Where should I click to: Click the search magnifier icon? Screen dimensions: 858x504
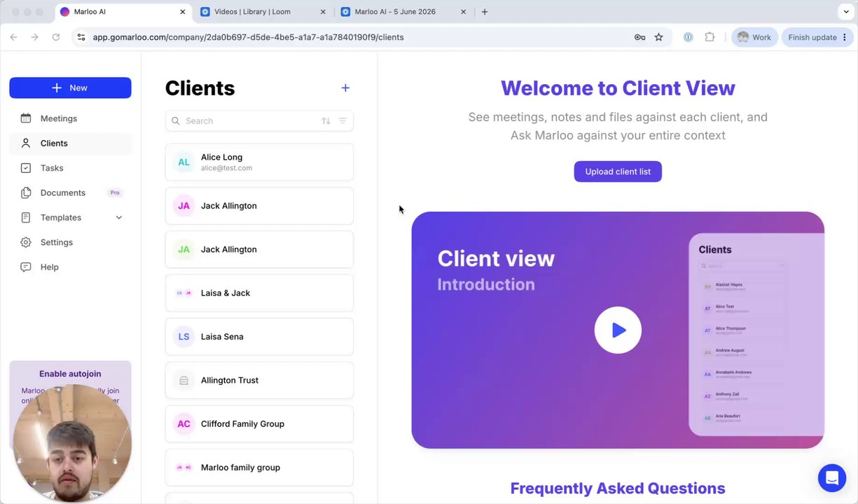(x=176, y=121)
